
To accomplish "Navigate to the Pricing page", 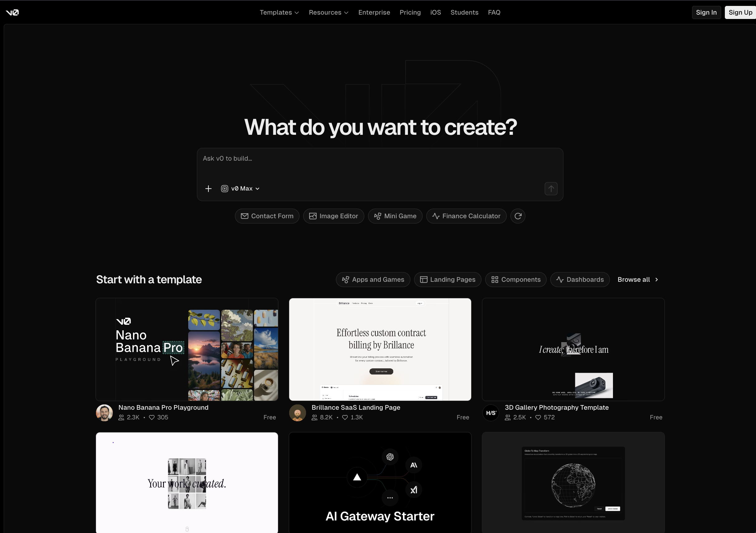I will [410, 12].
